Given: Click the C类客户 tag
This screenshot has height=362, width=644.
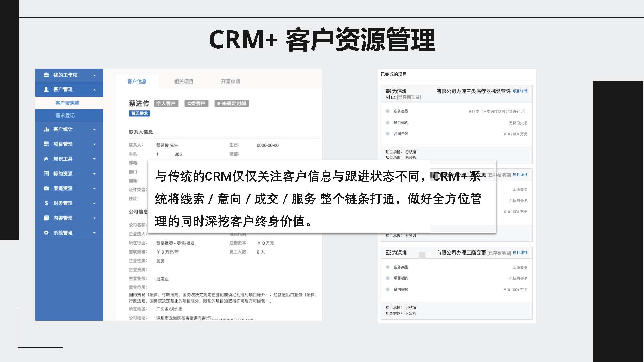Looking at the screenshot, I should 196,104.
